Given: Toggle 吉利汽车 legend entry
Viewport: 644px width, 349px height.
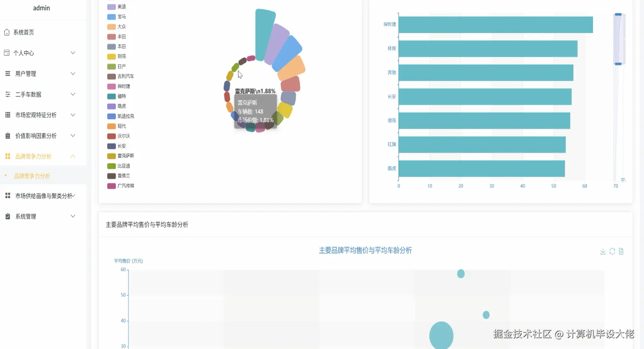Looking at the screenshot, I should pos(121,76).
